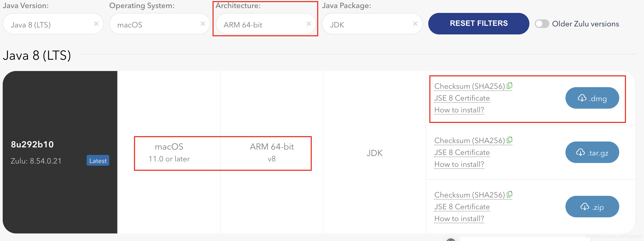Click the Latest badge on the version card
This screenshot has height=241, width=644.
[98, 161]
